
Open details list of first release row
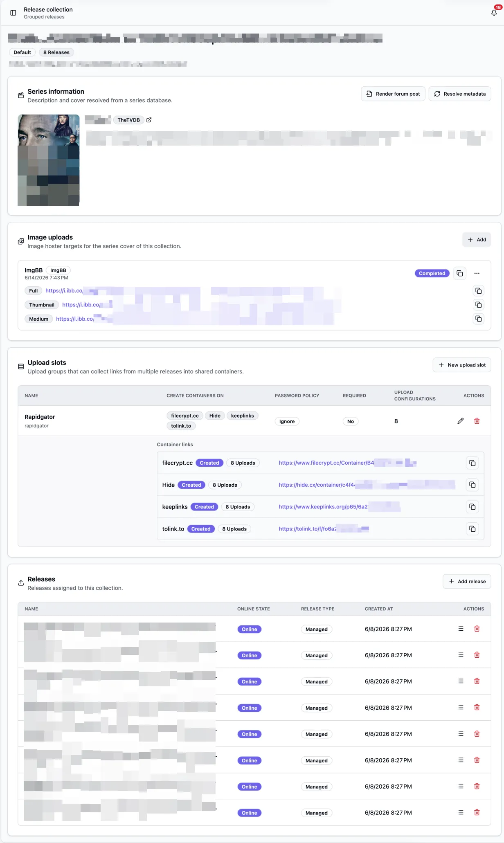pos(461,629)
